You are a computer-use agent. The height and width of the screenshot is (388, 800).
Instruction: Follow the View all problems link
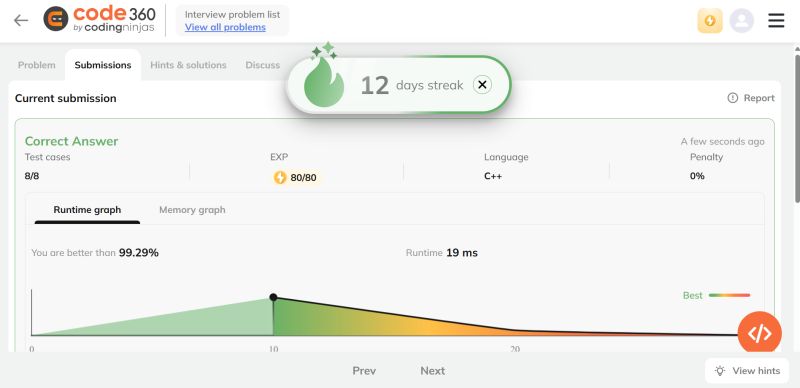pyautogui.click(x=225, y=27)
